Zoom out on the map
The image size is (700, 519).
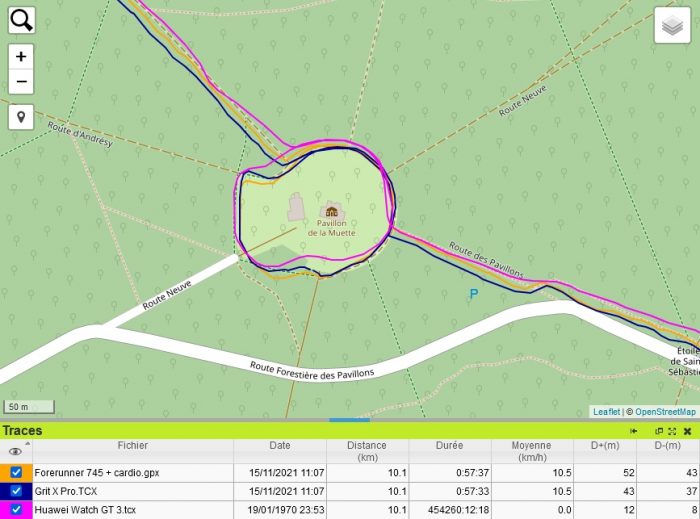pos(21,82)
